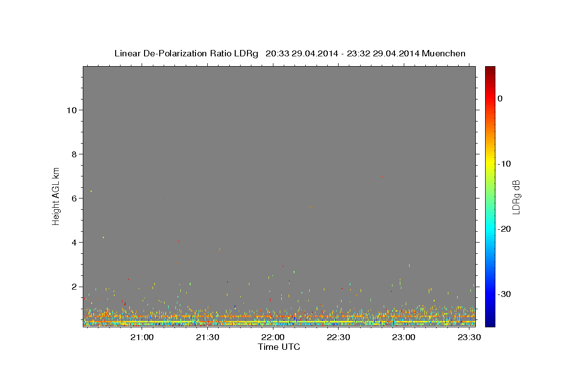Select the Time UTC axis title
Image resolution: width=588 pixels, height=392 pixels.
(x=279, y=347)
